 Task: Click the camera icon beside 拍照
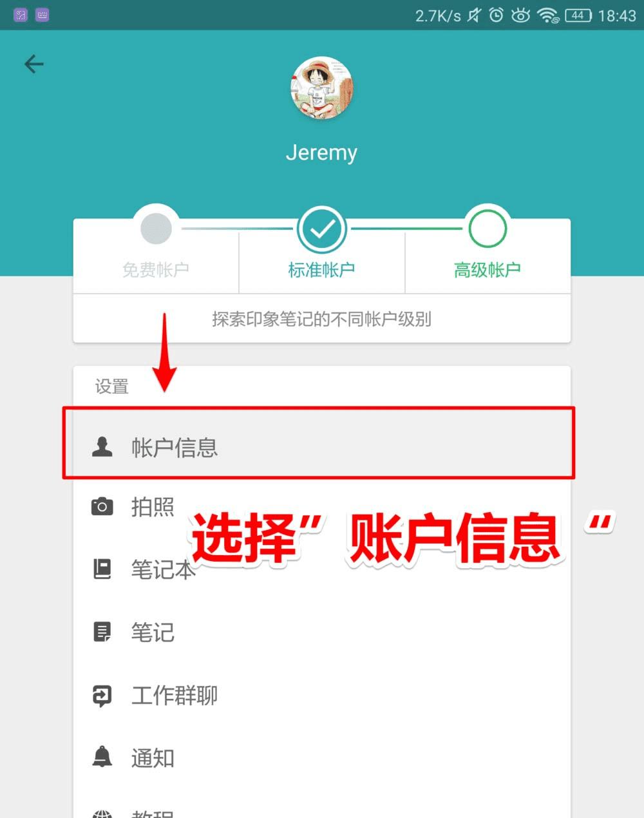[102, 506]
